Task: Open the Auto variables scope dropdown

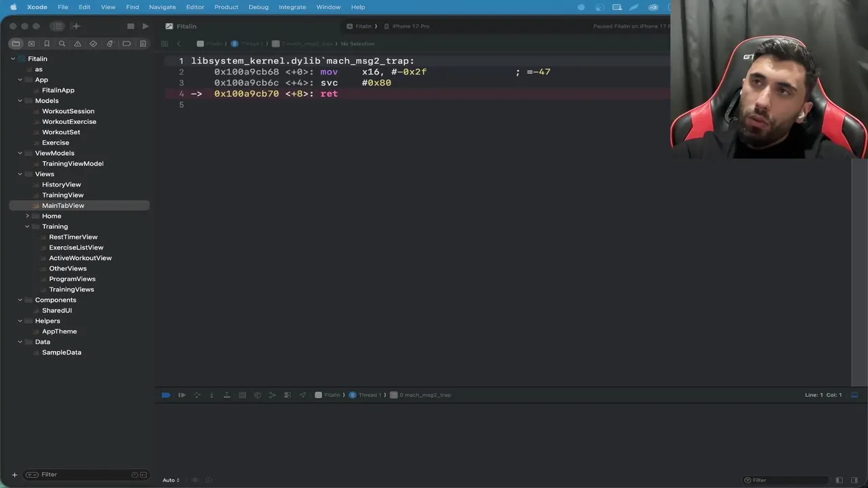Action: [171, 480]
